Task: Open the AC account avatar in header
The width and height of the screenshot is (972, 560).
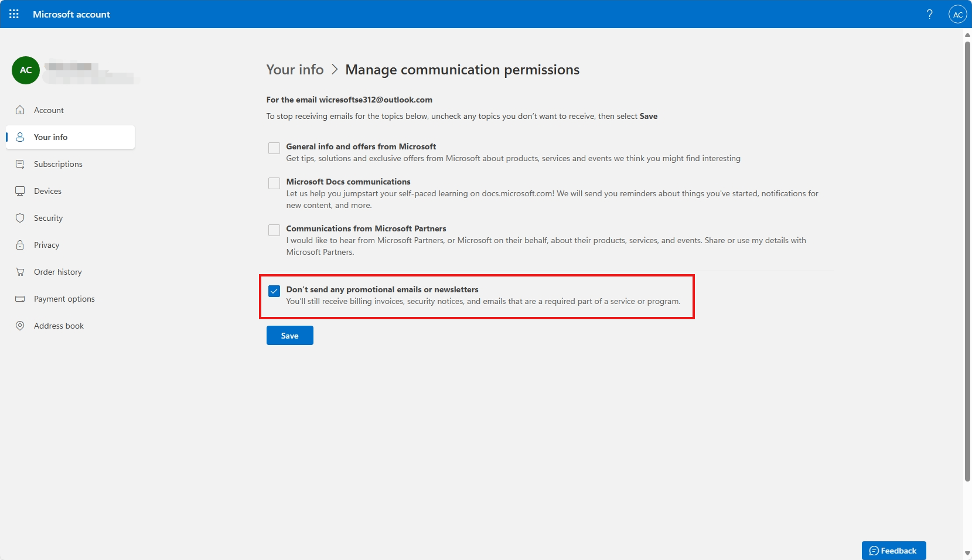Action: 957,15
